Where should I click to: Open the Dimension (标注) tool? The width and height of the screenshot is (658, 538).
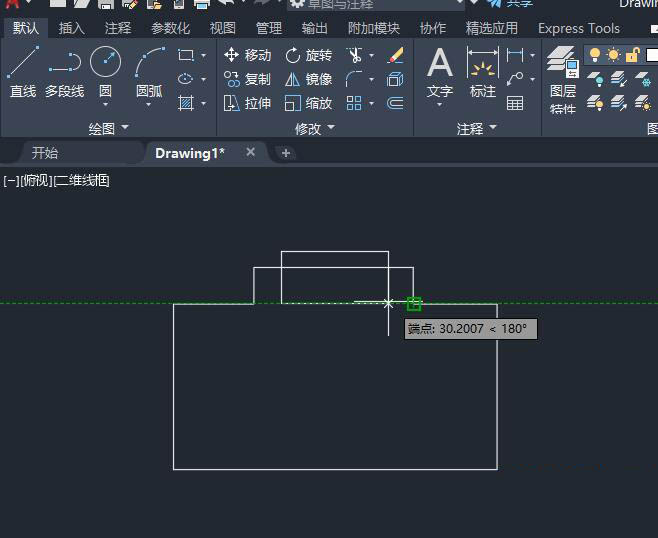point(483,71)
